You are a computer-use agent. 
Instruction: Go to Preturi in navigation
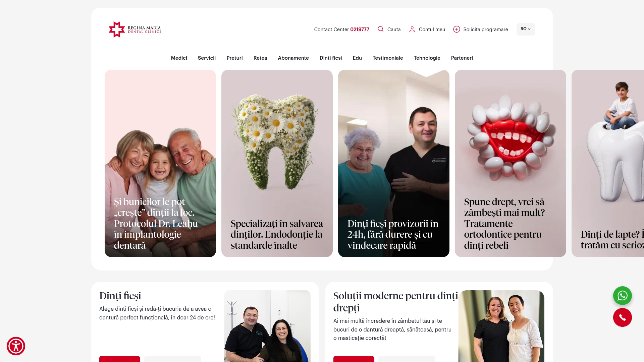[234, 58]
